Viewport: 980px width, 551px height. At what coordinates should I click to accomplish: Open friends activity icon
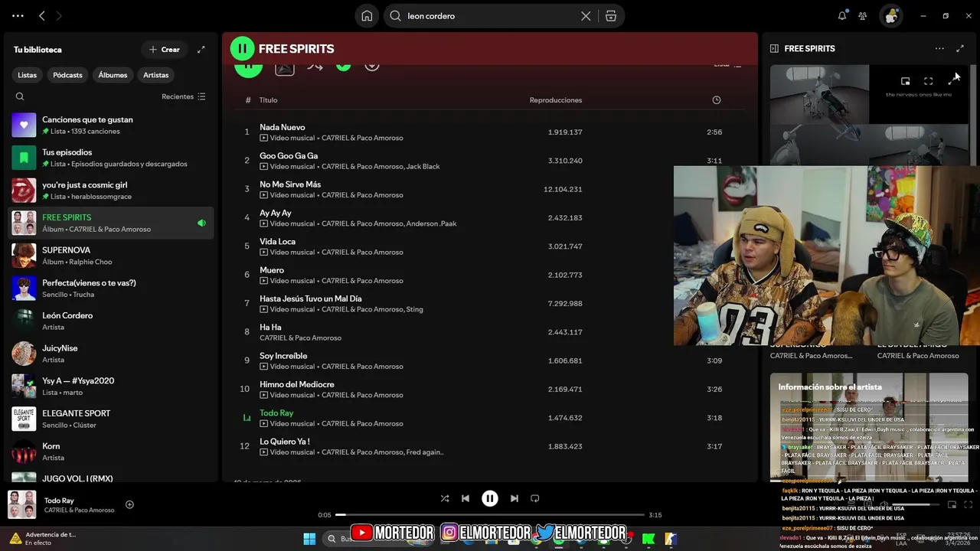(863, 15)
